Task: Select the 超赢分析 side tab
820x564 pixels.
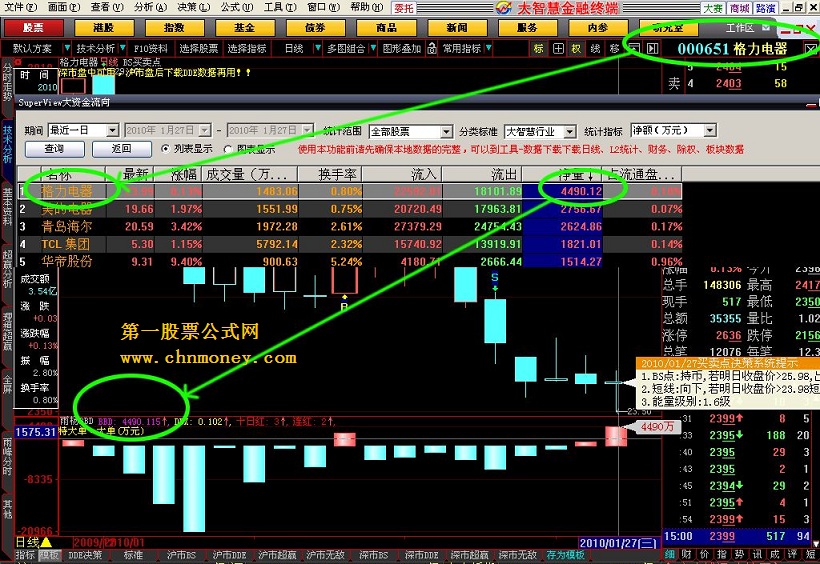Action: tap(7, 269)
